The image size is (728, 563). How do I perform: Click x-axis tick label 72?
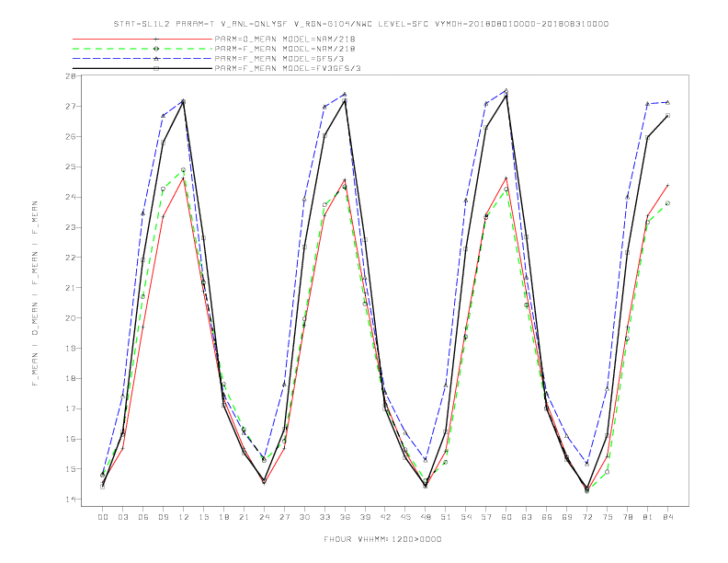pyautogui.click(x=587, y=517)
